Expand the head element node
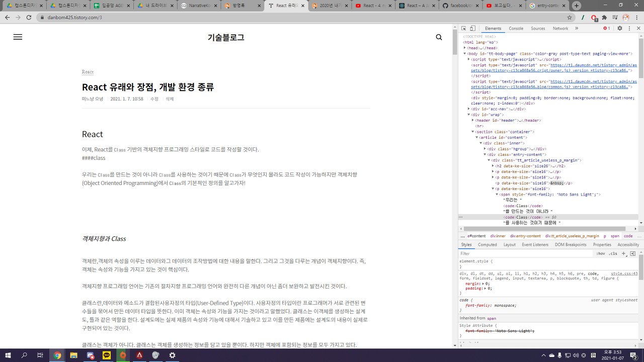 point(465,48)
